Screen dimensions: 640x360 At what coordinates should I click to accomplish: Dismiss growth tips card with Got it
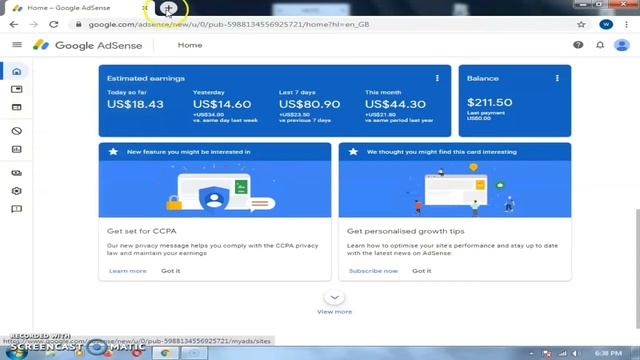pos(422,271)
